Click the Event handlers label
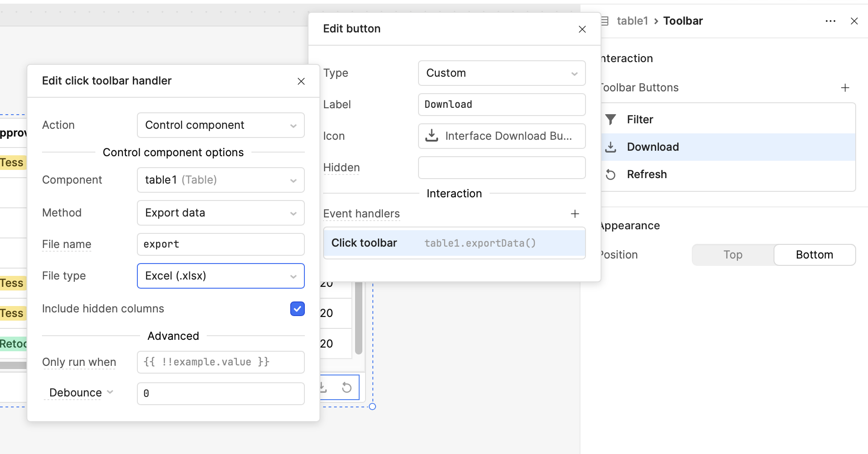This screenshot has width=868, height=454. tap(361, 214)
